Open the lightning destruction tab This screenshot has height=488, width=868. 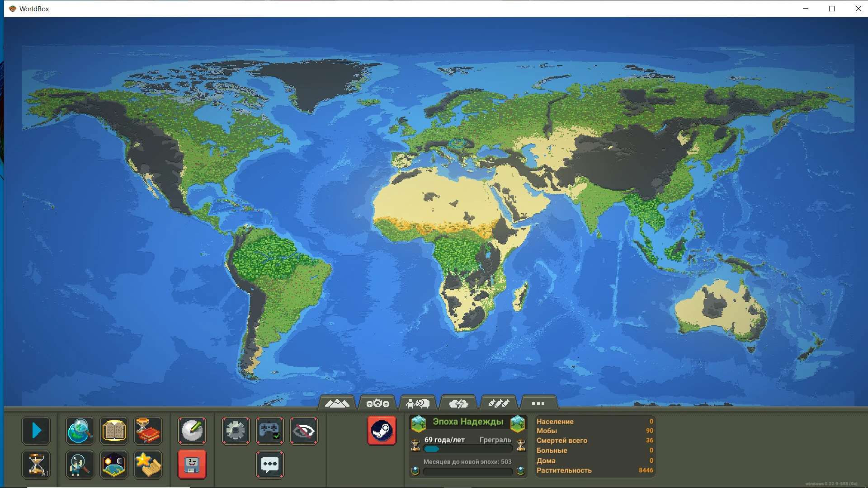pyautogui.click(x=458, y=404)
